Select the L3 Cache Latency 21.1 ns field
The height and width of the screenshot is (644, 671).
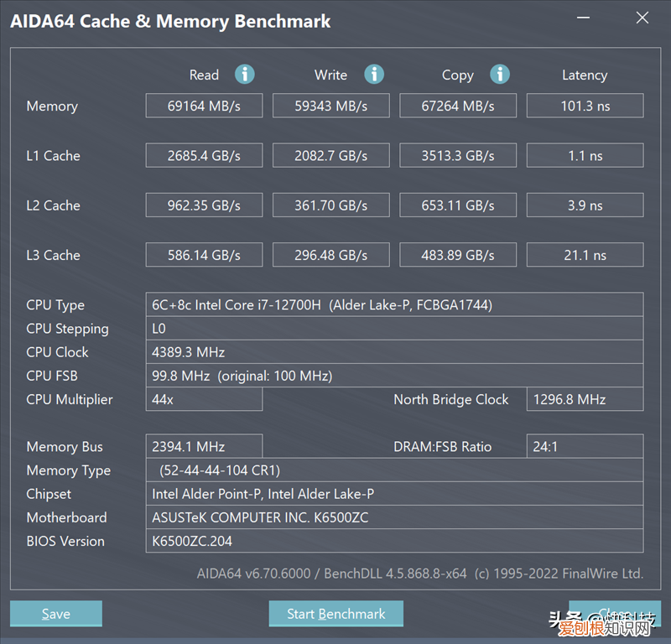click(585, 255)
